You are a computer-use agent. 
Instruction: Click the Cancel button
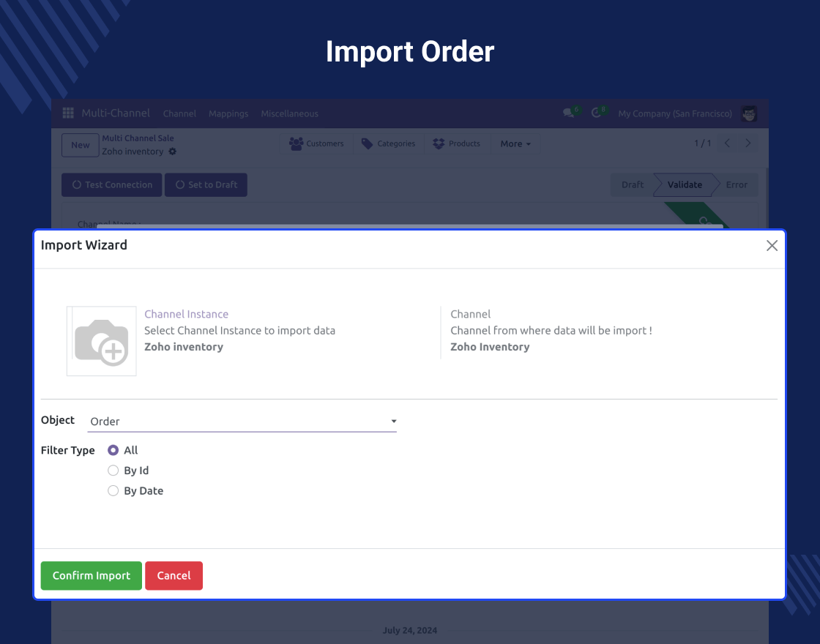pos(174,575)
